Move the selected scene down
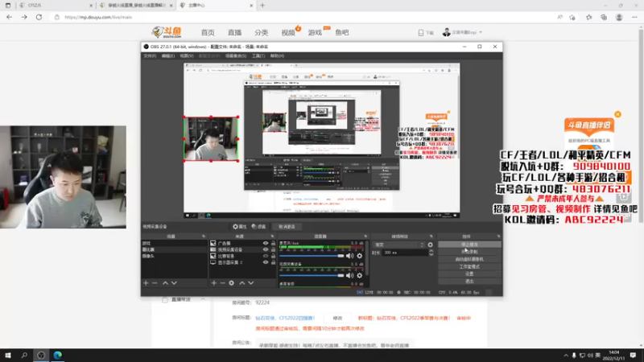Image resolution: width=644 pixels, height=362 pixels. coord(174,283)
